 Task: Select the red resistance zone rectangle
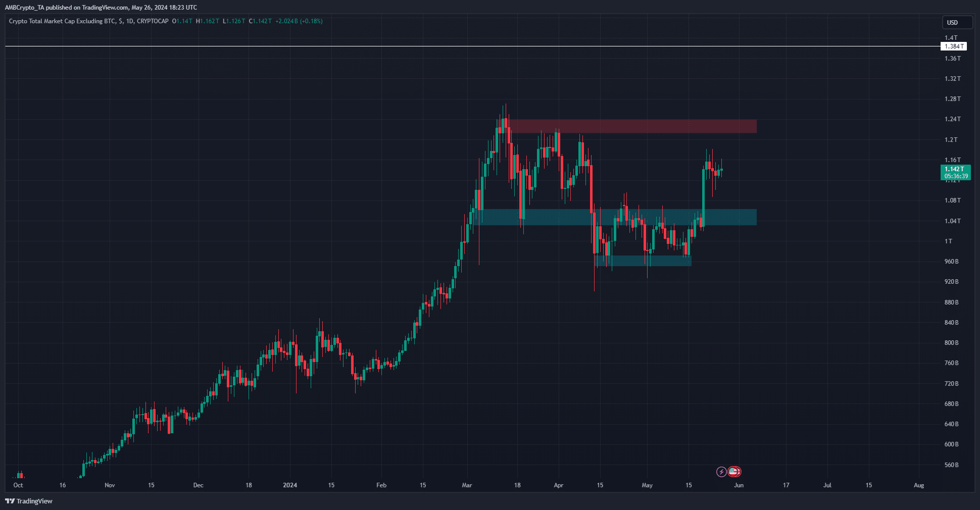[626, 126]
